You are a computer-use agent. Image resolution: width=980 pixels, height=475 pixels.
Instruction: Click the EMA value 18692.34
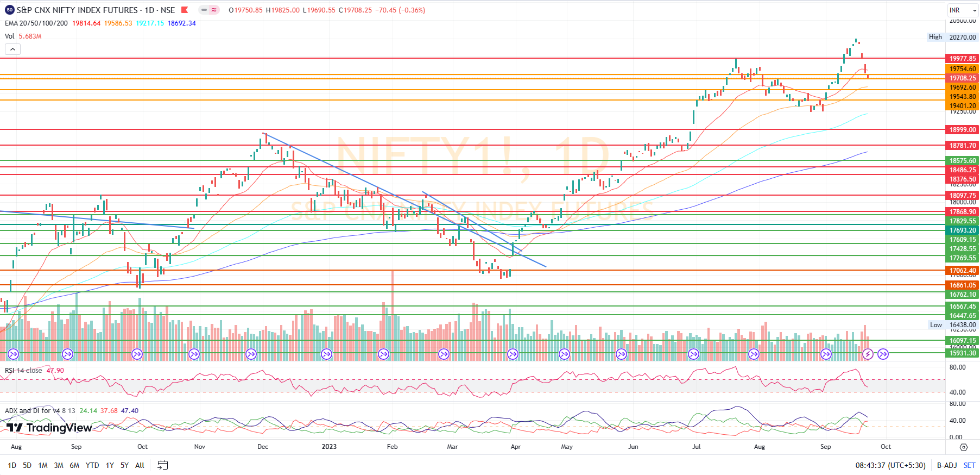181,23
